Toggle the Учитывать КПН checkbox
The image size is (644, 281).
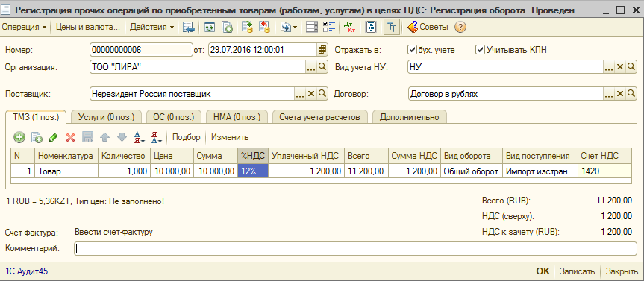pyautogui.click(x=480, y=50)
